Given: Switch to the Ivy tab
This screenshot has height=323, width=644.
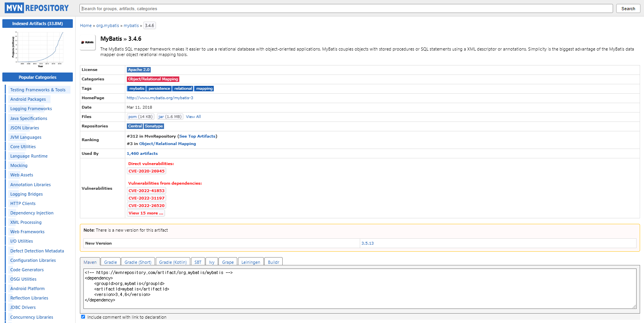Looking at the screenshot, I should coord(212,262).
